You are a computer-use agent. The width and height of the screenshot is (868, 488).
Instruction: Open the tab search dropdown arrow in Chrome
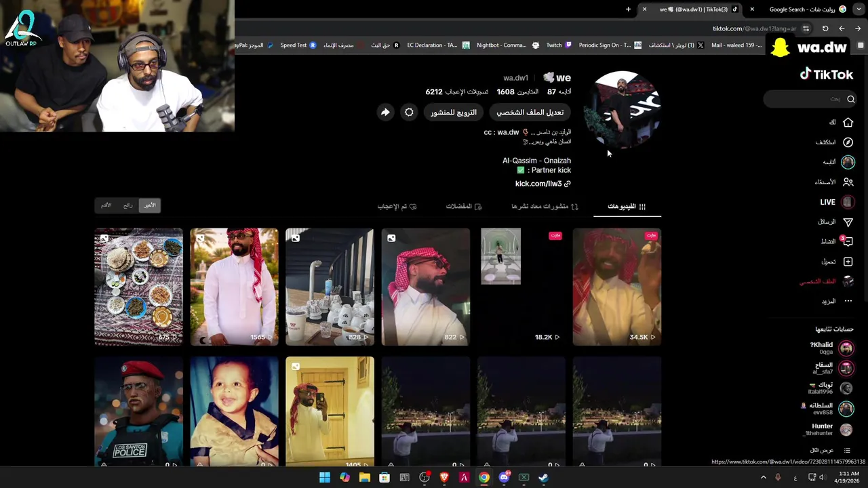[x=859, y=9]
